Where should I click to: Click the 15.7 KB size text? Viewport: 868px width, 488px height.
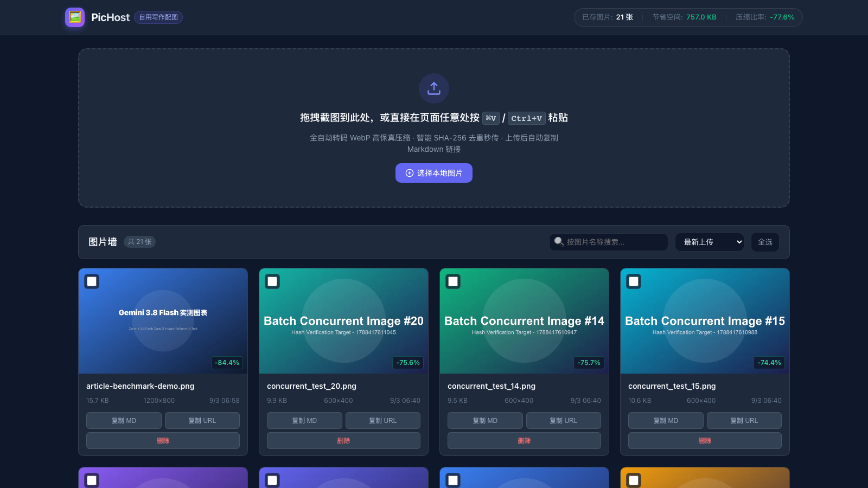[x=98, y=401]
